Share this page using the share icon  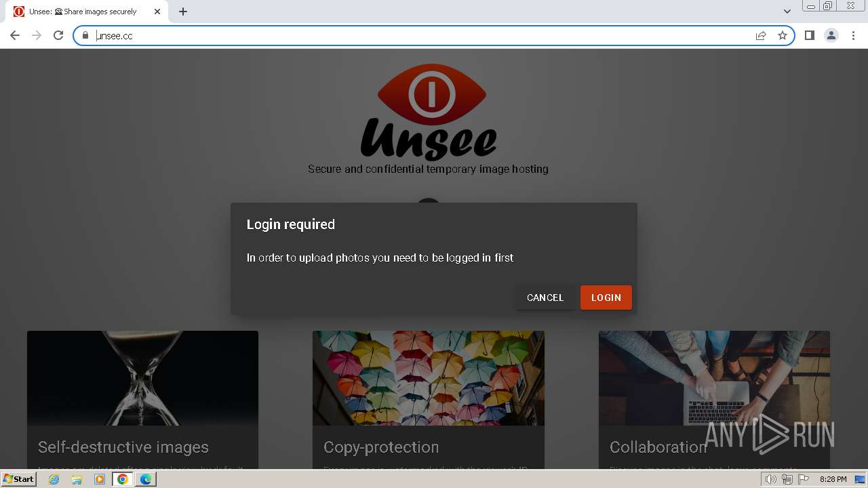point(761,35)
